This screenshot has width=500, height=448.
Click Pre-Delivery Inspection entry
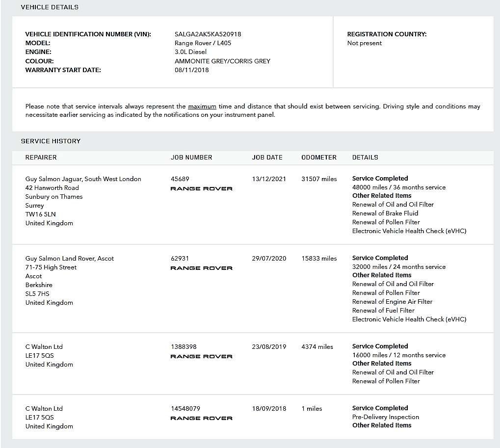(386, 417)
